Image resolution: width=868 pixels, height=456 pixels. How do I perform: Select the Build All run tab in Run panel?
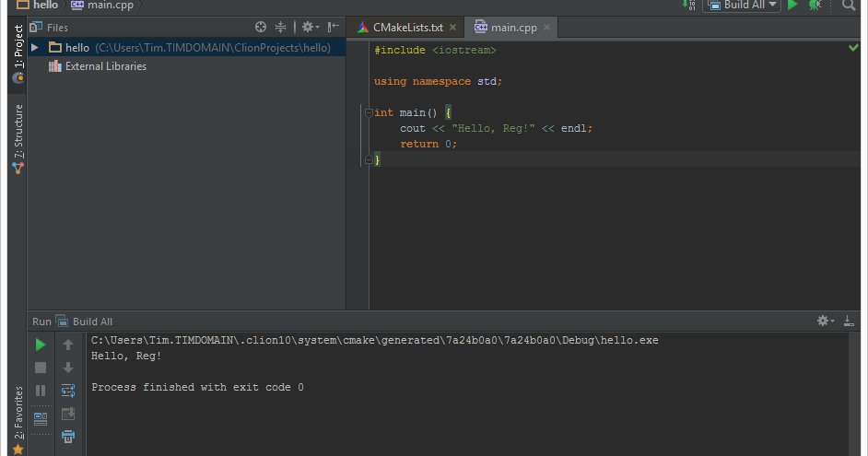pos(84,322)
